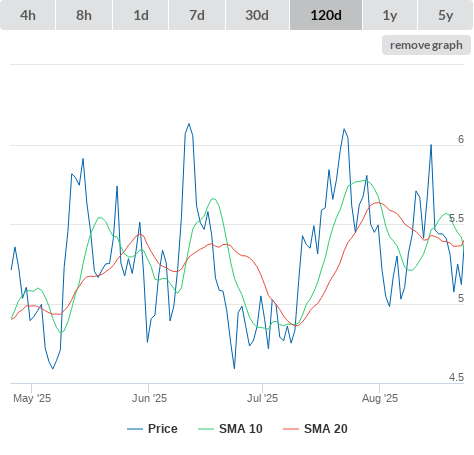The width and height of the screenshot is (474, 455).
Task: Open the 30d chart view
Action: click(x=257, y=15)
